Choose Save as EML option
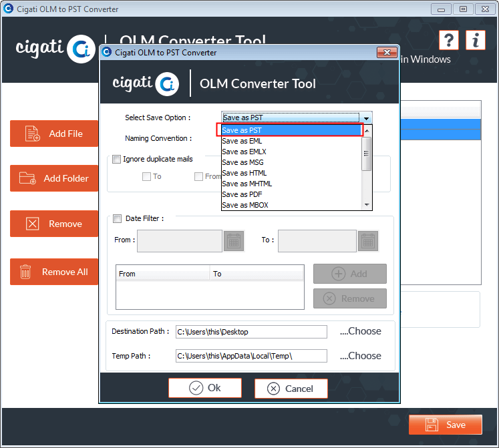Image resolution: width=499 pixels, height=448 pixels. point(292,141)
